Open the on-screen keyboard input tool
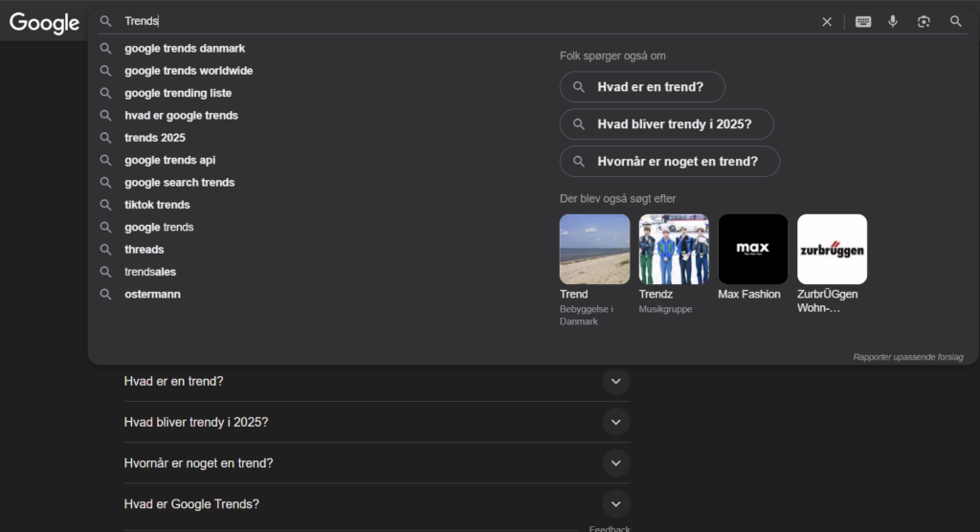 [863, 22]
